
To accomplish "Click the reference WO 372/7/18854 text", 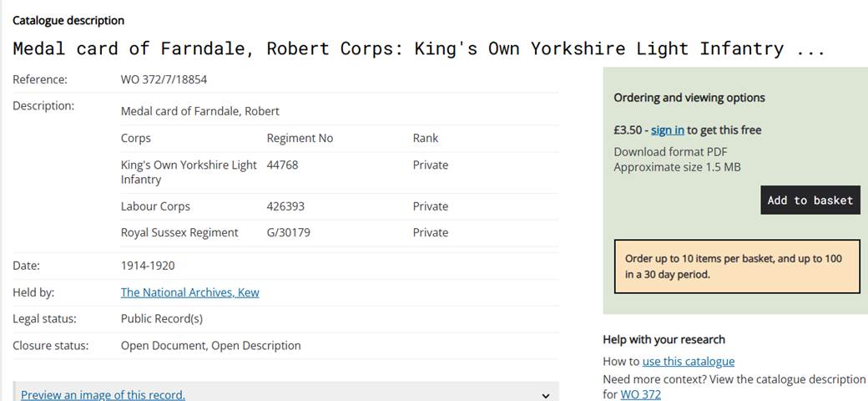I will coord(164,79).
